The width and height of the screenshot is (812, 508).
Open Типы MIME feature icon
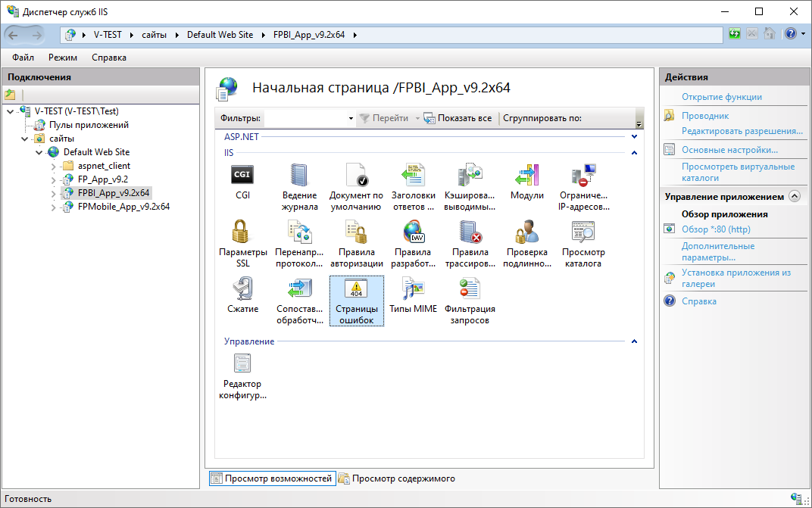click(414, 288)
